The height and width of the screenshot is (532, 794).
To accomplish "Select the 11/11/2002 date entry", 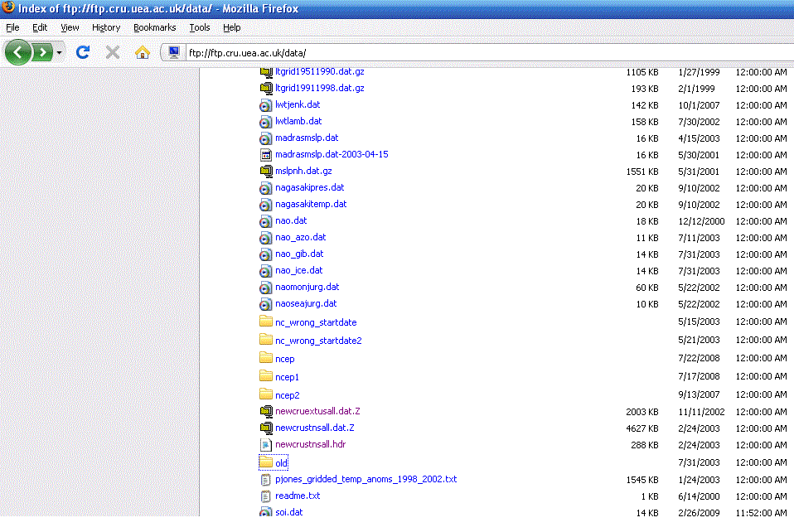I will pos(701,412).
